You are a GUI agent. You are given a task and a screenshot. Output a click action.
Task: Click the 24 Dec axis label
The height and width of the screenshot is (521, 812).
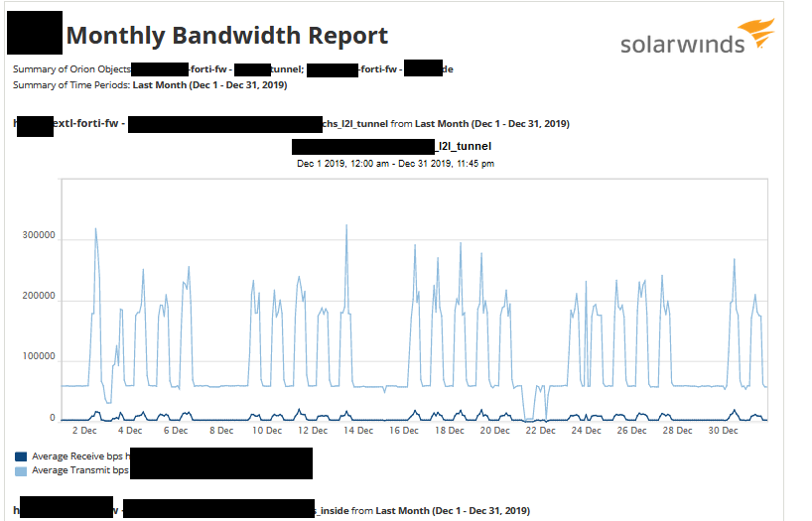pos(586,431)
